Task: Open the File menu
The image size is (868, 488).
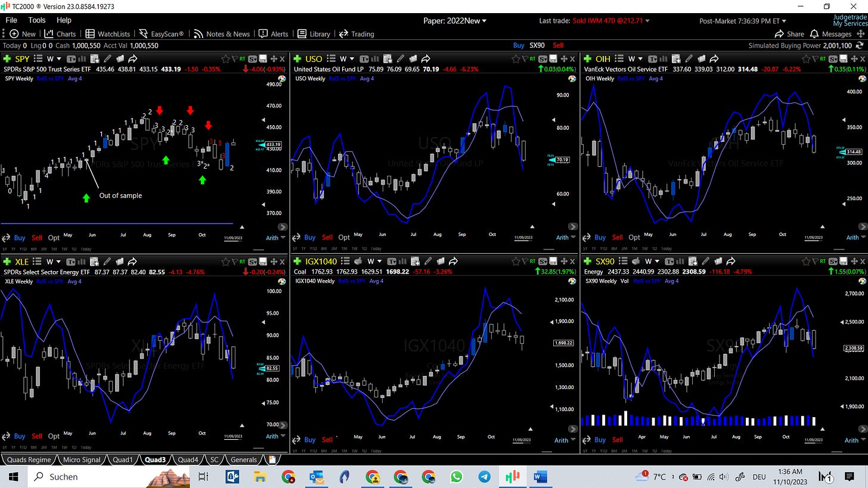Action: coord(11,20)
